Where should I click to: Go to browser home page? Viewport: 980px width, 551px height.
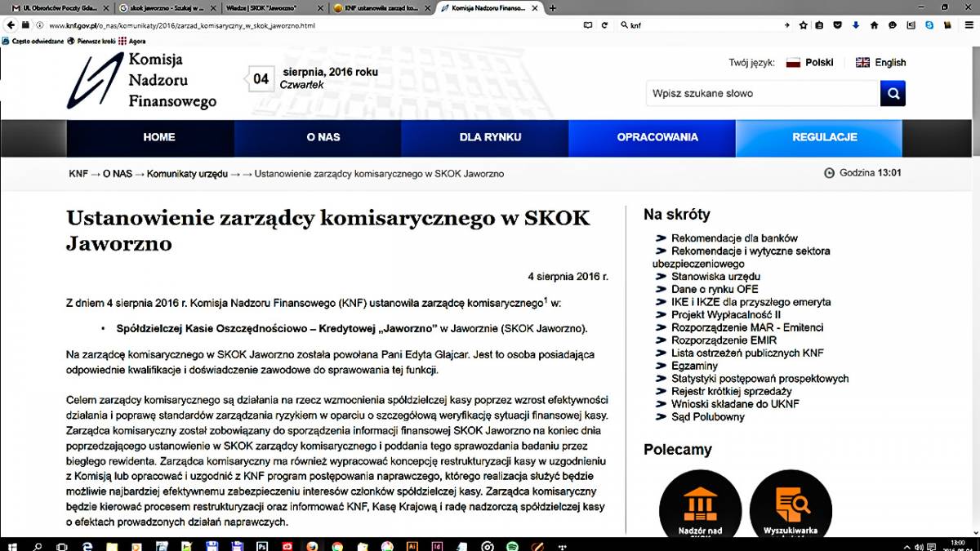(874, 25)
